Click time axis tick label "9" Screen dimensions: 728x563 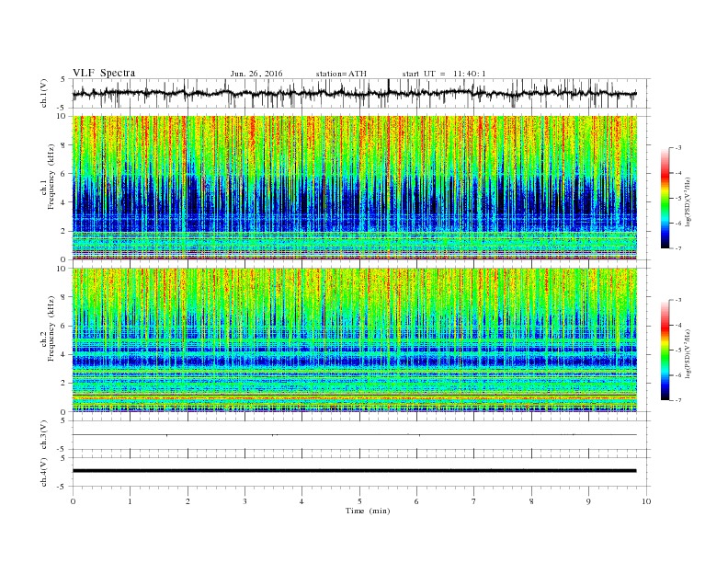588,501
